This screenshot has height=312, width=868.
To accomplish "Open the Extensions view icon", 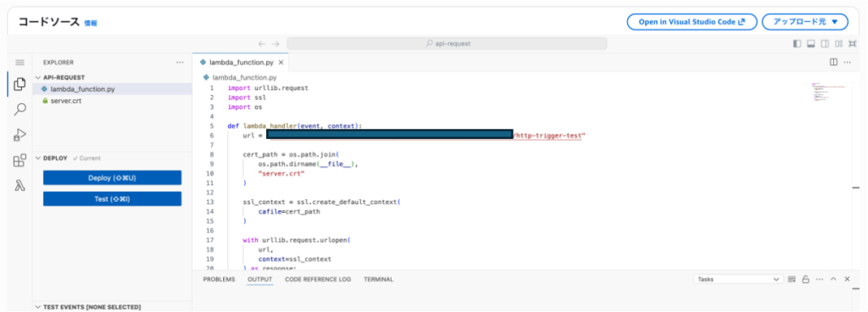I will 19,160.
